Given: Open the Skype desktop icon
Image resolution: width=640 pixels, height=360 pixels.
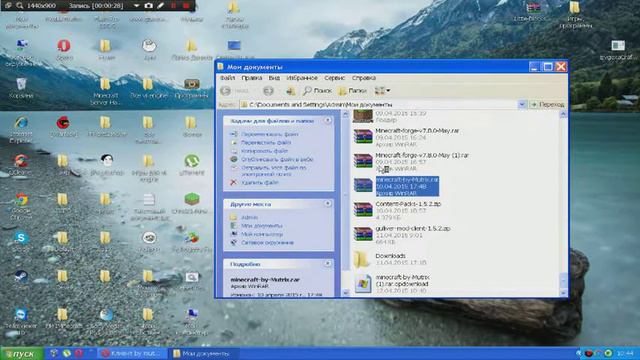Looking at the screenshot, I should (21, 238).
